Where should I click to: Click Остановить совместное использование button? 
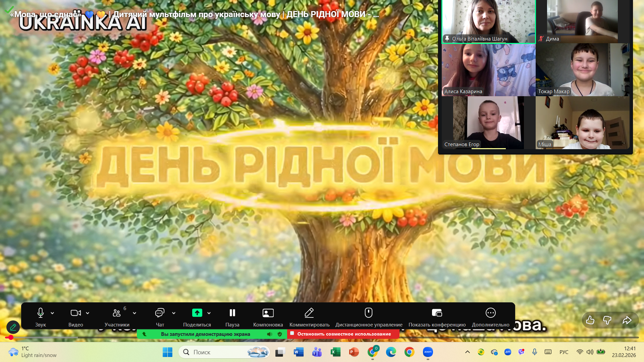pos(343,334)
